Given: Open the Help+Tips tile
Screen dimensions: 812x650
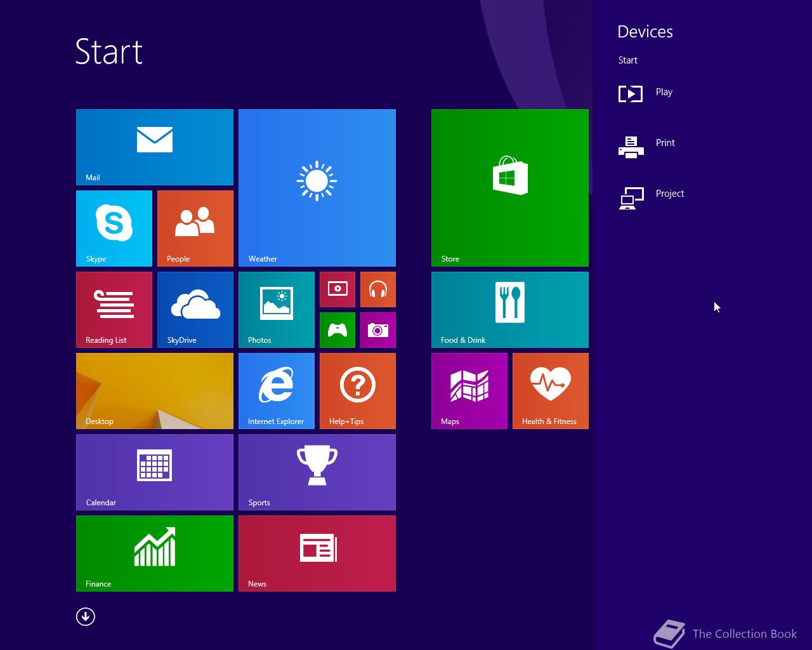Looking at the screenshot, I should (358, 391).
